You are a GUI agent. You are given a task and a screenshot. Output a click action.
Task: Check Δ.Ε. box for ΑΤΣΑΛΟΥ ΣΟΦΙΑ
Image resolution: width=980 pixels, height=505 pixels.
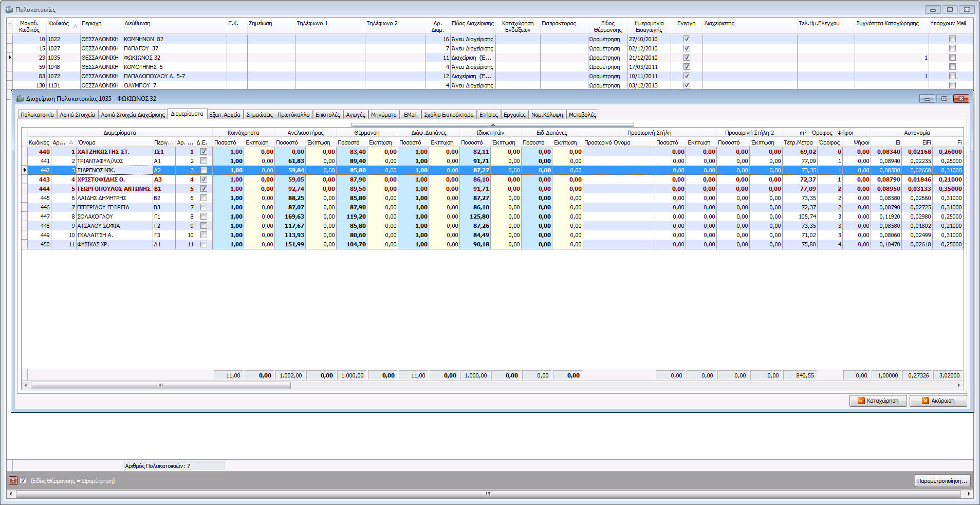pos(204,226)
